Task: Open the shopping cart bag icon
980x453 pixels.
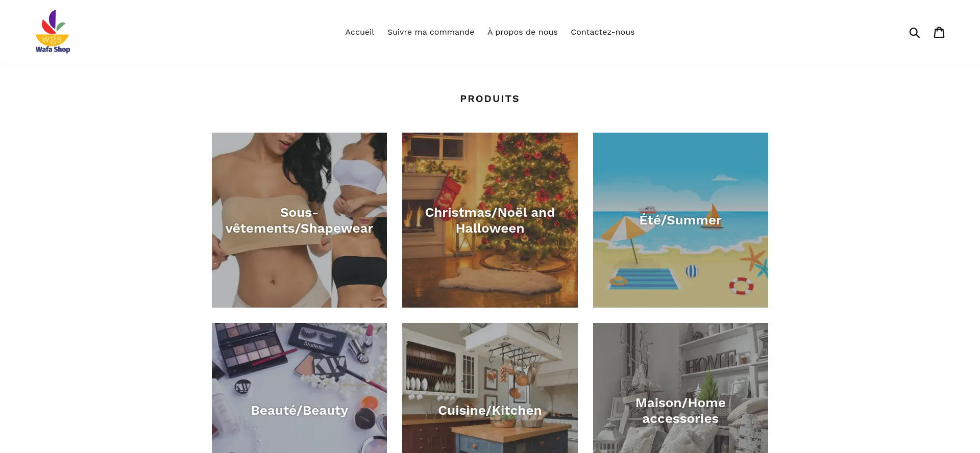Action: [939, 32]
